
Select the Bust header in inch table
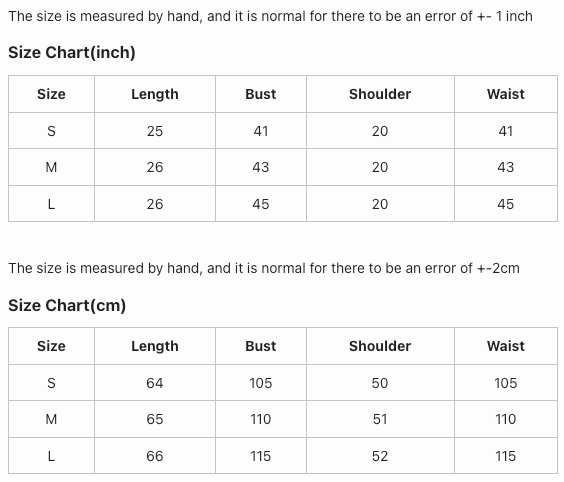(261, 94)
